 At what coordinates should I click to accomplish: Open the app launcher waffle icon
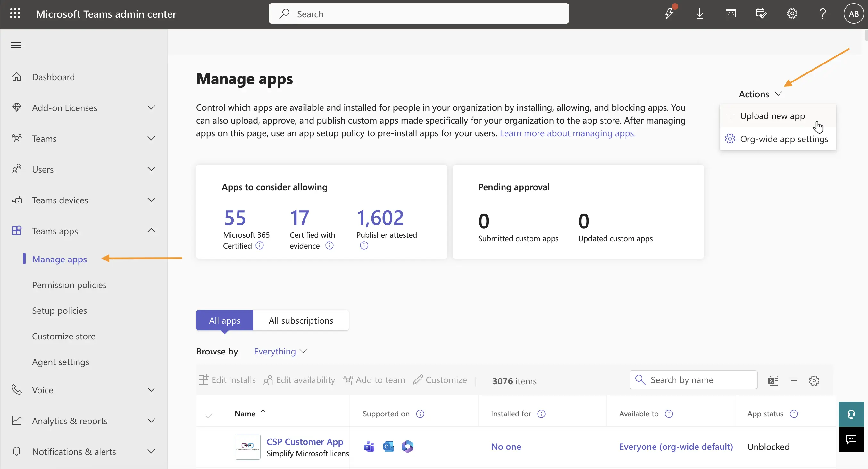tap(15, 14)
